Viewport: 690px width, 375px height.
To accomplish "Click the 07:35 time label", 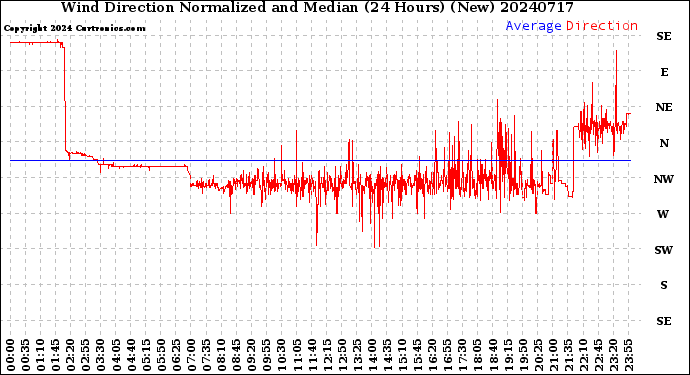I will pos(206,356).
